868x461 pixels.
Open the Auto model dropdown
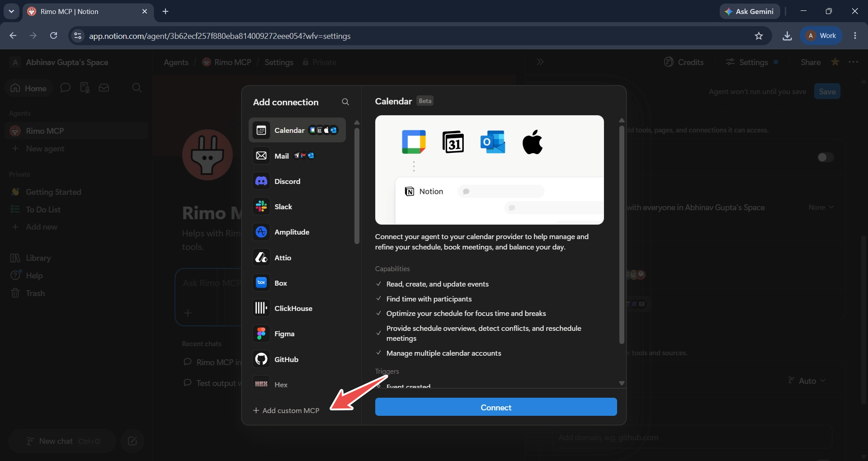807,381
